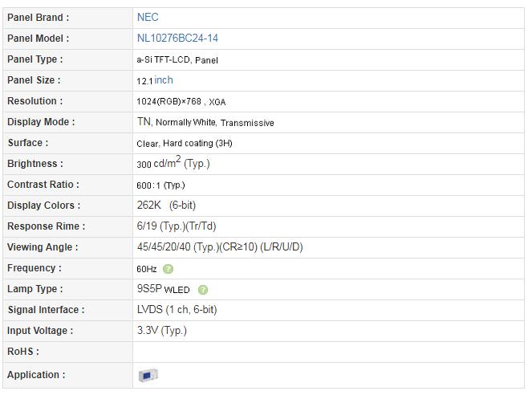Click the help icon beside 9S5P WLED

[x=203, y=290]
